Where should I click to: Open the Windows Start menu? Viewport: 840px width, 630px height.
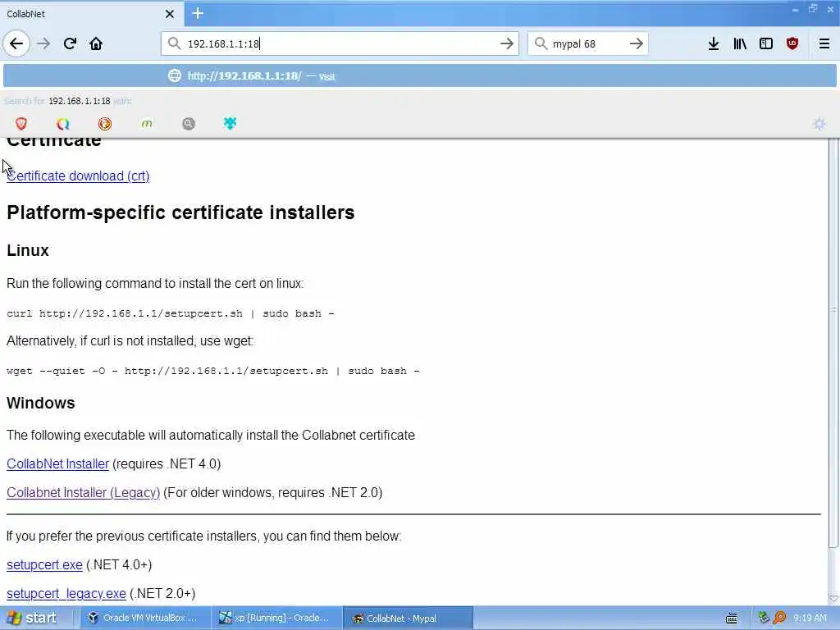[x=31, y=619]
